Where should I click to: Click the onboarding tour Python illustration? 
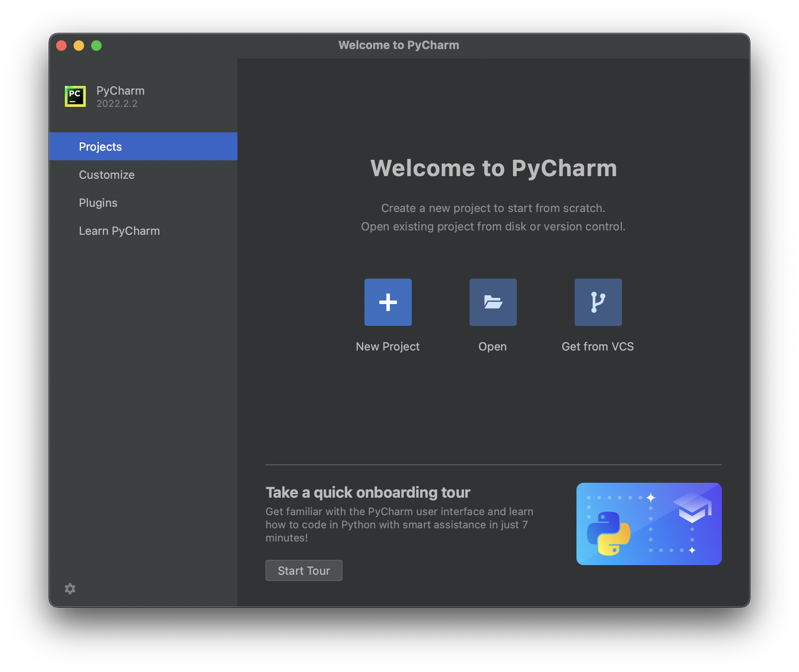[649, 523]
